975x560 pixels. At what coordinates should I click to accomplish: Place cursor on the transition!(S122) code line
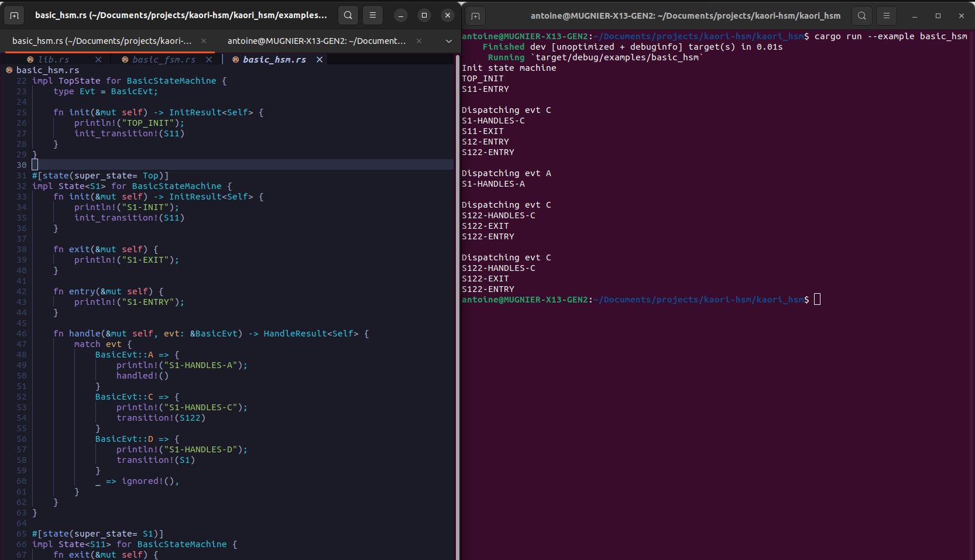(161, 418)
